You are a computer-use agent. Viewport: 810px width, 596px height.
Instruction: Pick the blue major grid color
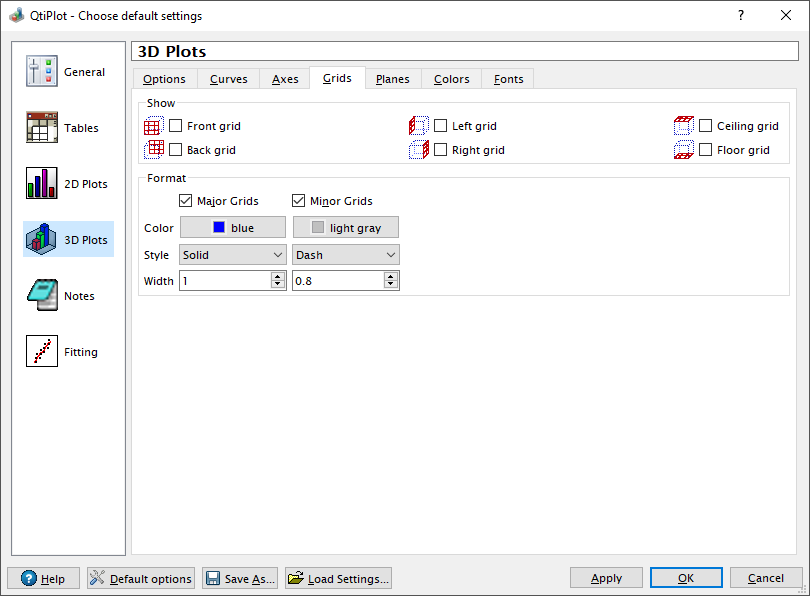click(233, 228)
